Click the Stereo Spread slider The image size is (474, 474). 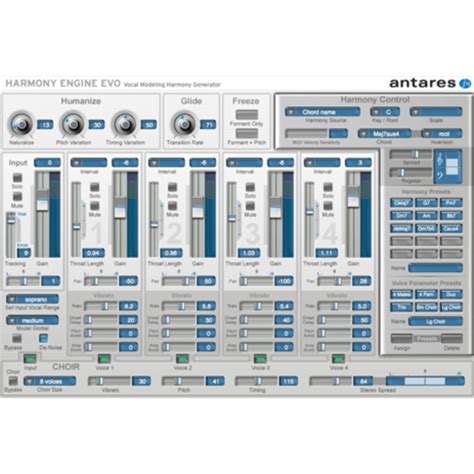coord(330,381)
